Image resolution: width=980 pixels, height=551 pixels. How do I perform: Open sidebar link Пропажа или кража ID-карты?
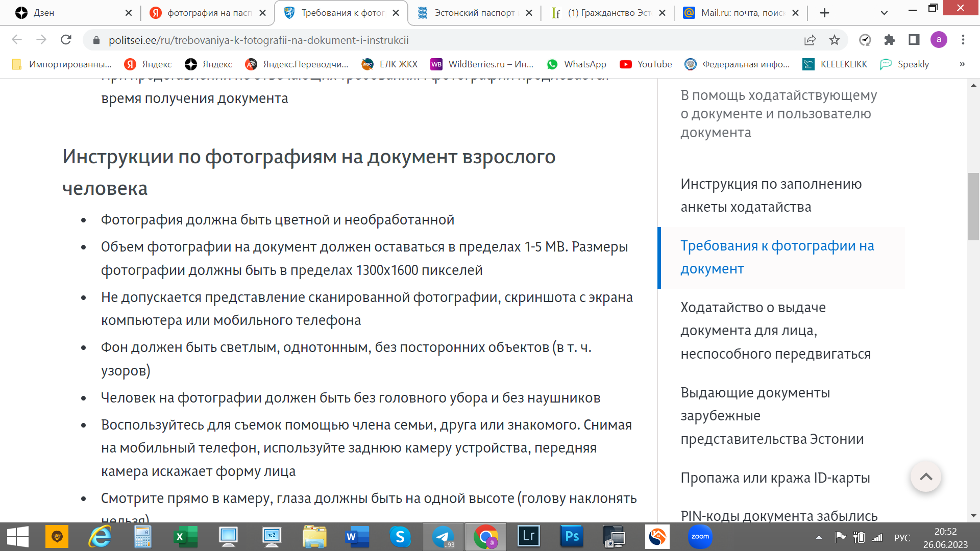pos(775,478)
